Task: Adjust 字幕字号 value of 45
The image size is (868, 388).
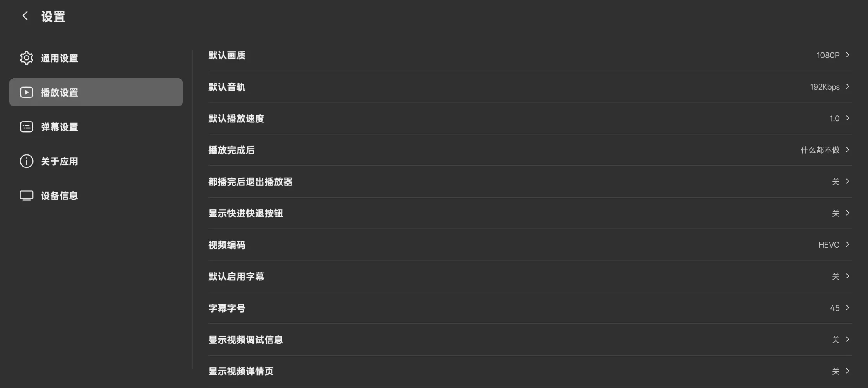Action: [x=530, y=308]
